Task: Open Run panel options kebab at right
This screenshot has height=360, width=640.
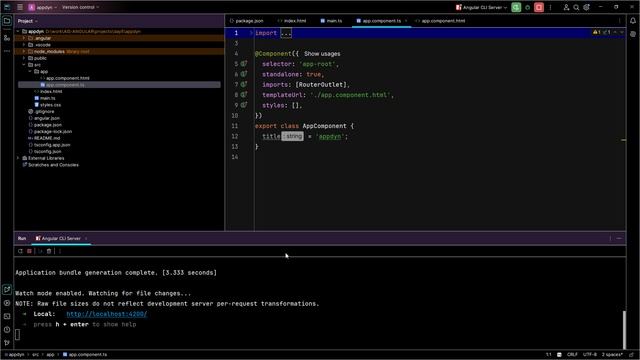Action: [610, 238]
